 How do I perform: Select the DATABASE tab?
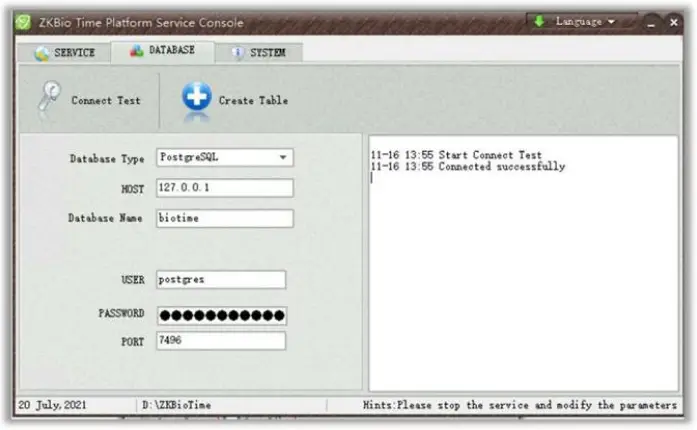pos(162,52)
